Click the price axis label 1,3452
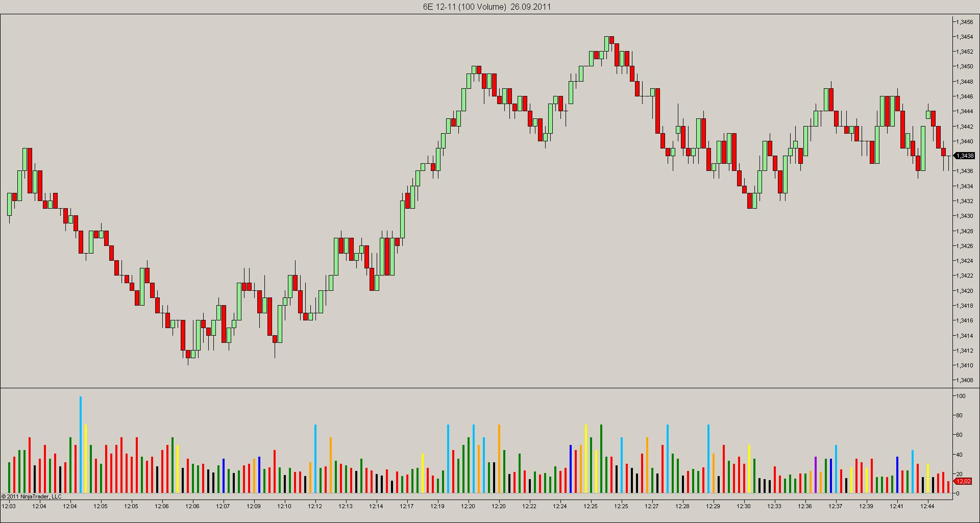The image size is (980, 523). [x=964, y=52]
